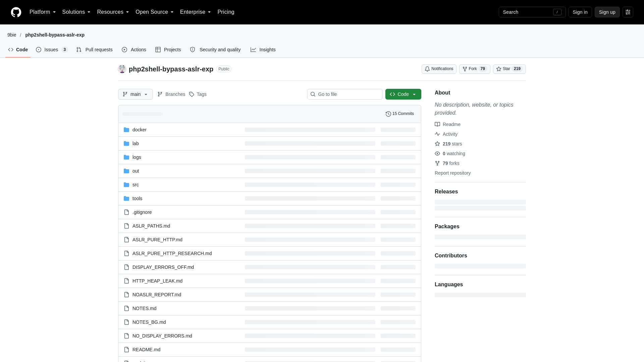Fork the repository with the Fork button
Viewport: 644px width, 362px height.
coord(475,69)
